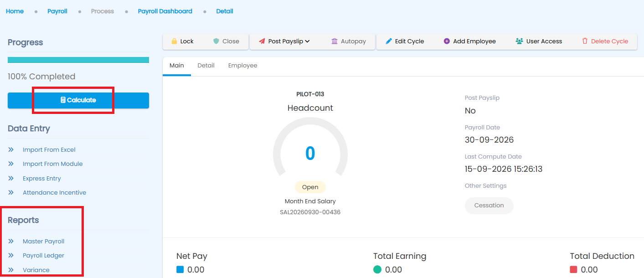Image resolution: width=644 pixels, height=278 pixels.
Task: Open Import From Module link
Action: click(x=53, y=164)
